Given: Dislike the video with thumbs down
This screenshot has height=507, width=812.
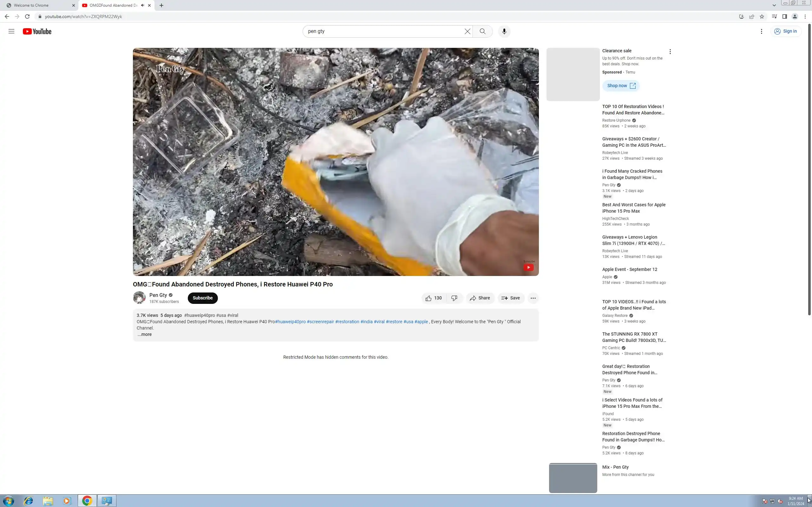Looking at the screenshot, I should [x=454, y=298].
